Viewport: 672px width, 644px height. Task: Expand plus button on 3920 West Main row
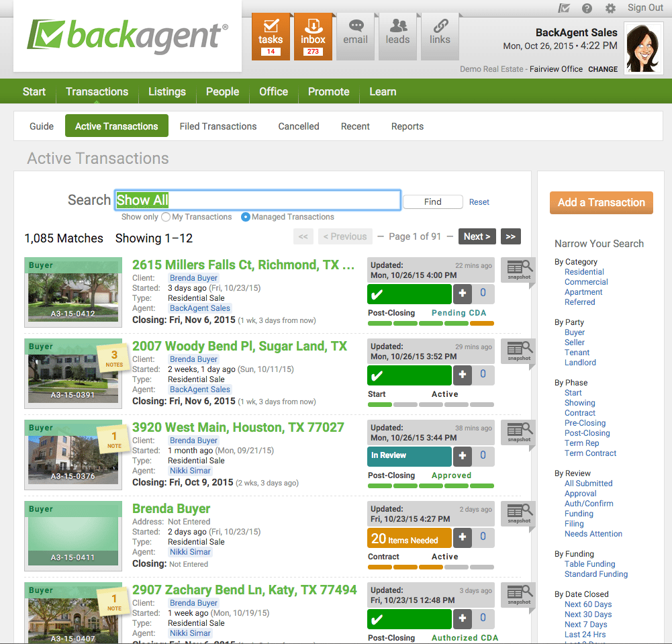[x=463, y=456]
